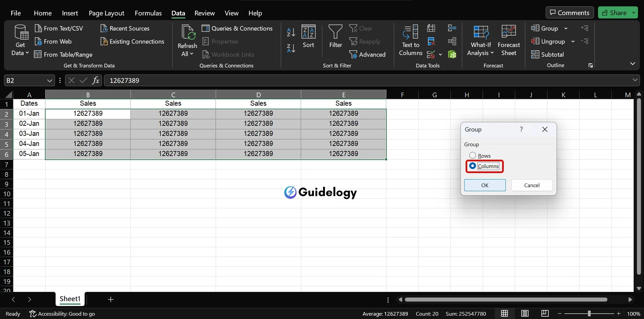Switch to the View tab
The image size is (644, 319).
pos(231,13)
